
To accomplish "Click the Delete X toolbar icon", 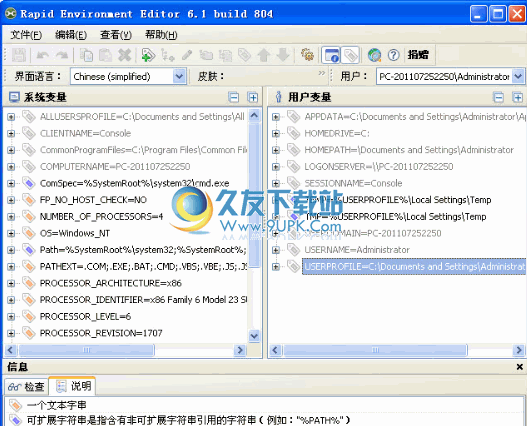I will 125,55.
